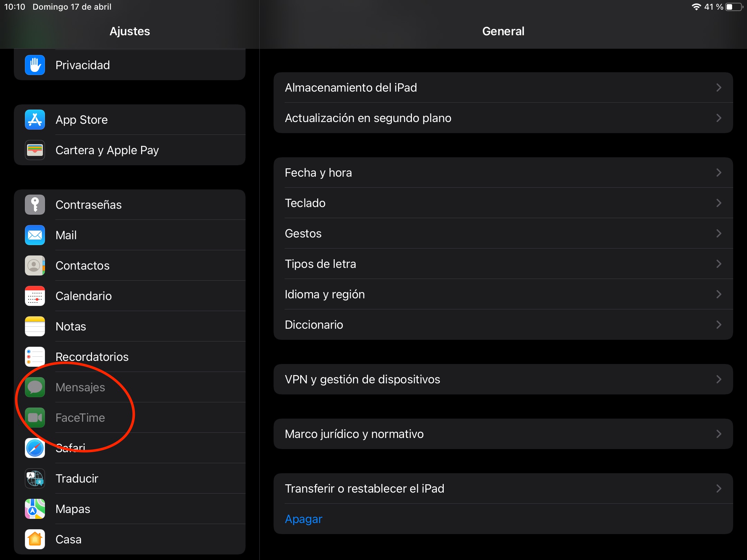Viewport: 747px width, 560px height.
Task: Tap the Transferir o restablecer chevron
Action: click(x=719, y=488)
